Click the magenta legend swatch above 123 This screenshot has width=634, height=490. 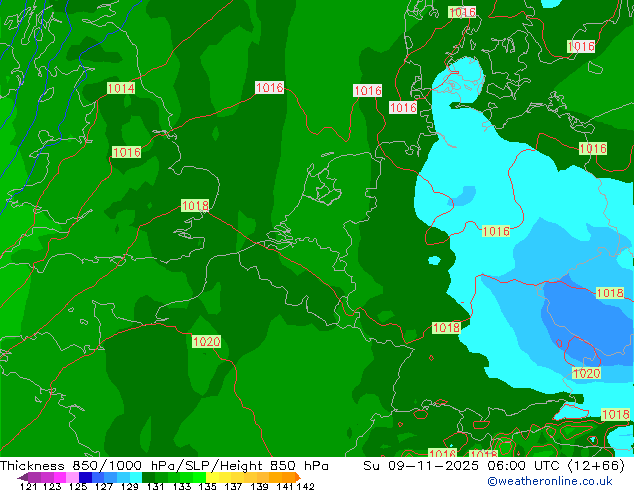(59, 477)
